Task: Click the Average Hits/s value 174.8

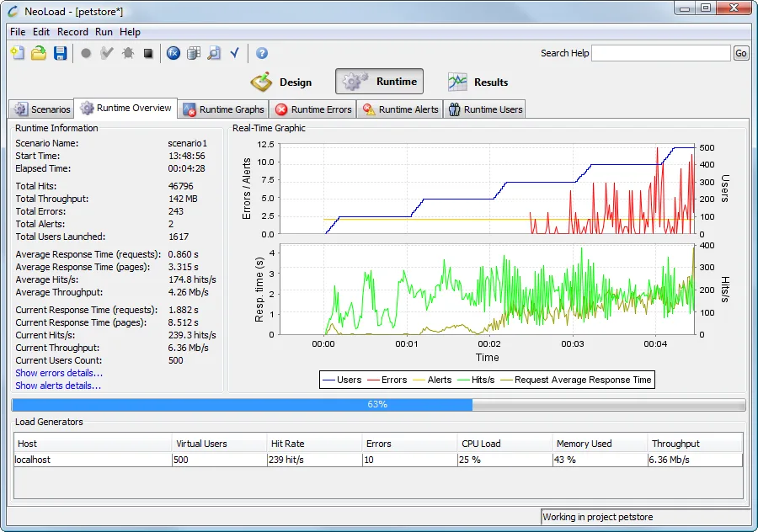Action: (x=192, y=279)
